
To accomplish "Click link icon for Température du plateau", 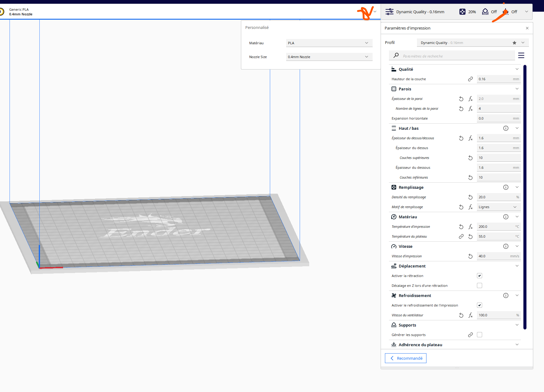I will pos(461,236).
